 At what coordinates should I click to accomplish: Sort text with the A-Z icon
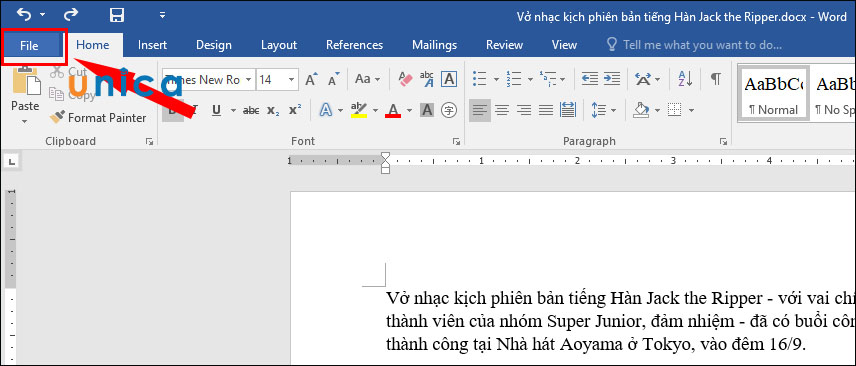(685, 79)
